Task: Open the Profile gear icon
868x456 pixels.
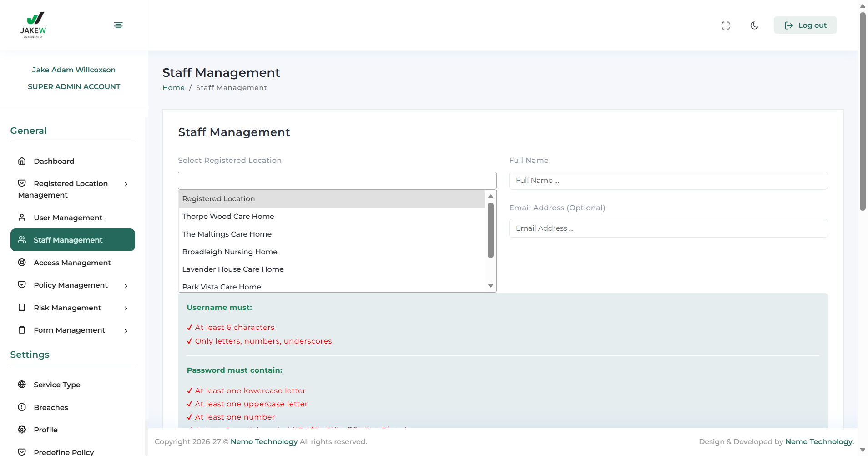Action: point(22,430)
